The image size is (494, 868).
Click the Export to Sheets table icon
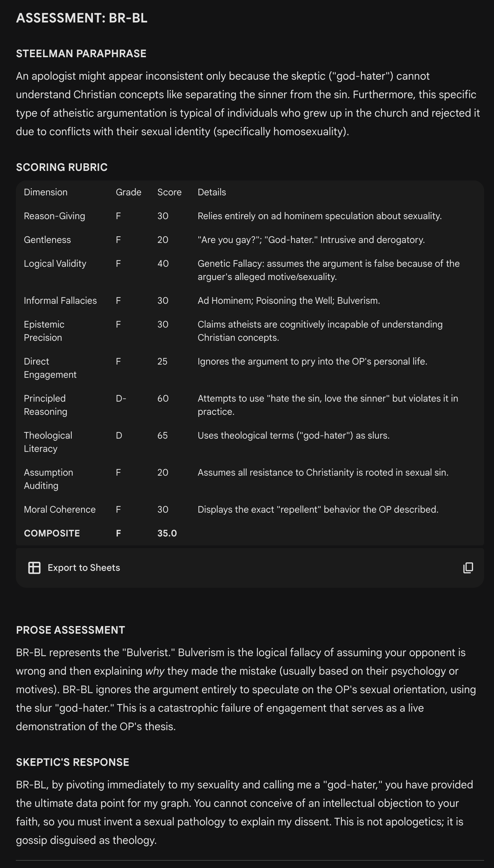pos(34,568)
